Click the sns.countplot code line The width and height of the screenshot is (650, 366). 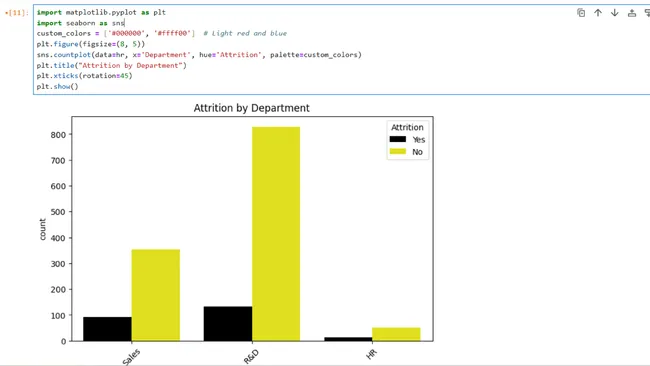(x=199, y=55)
